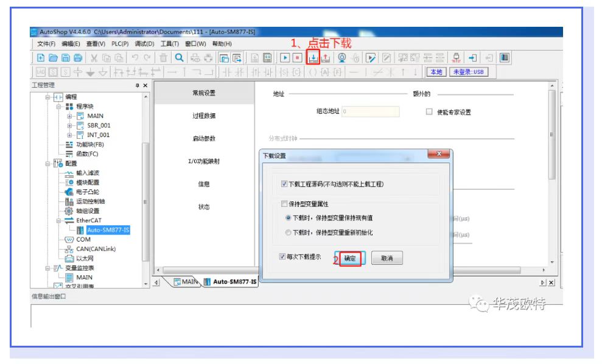602x364 pixels.
Task: Open the 过程数据 settings page
Action: [x=204, y=116]
